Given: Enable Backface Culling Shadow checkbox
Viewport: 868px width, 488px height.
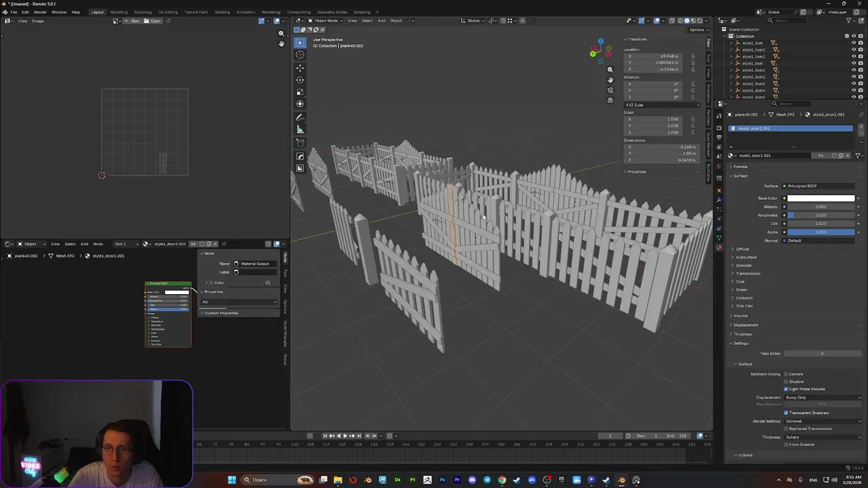Looking at the screenshot, I should coord(786,382).
